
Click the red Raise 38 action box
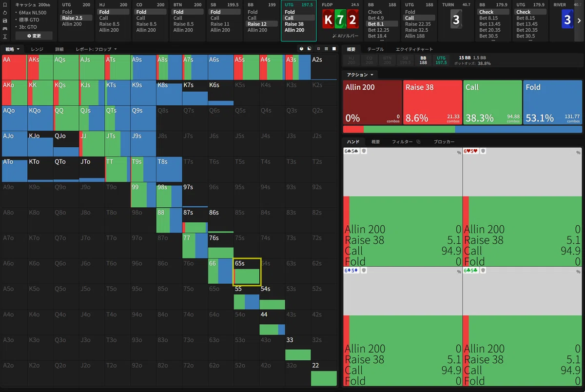click(432, 102)
